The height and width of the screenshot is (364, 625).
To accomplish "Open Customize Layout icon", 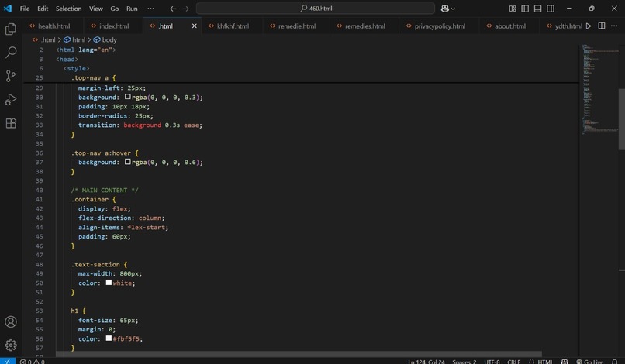I will [513, 9].
